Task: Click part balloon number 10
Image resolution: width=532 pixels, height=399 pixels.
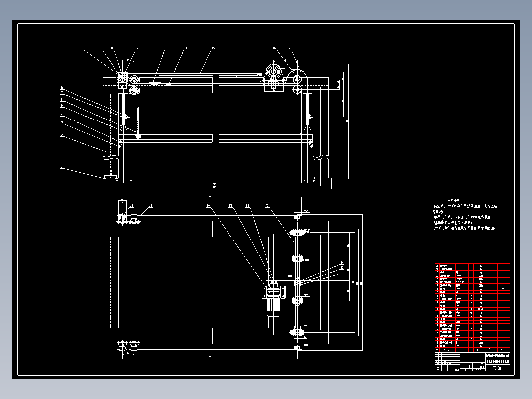Action: pos(100,48)
